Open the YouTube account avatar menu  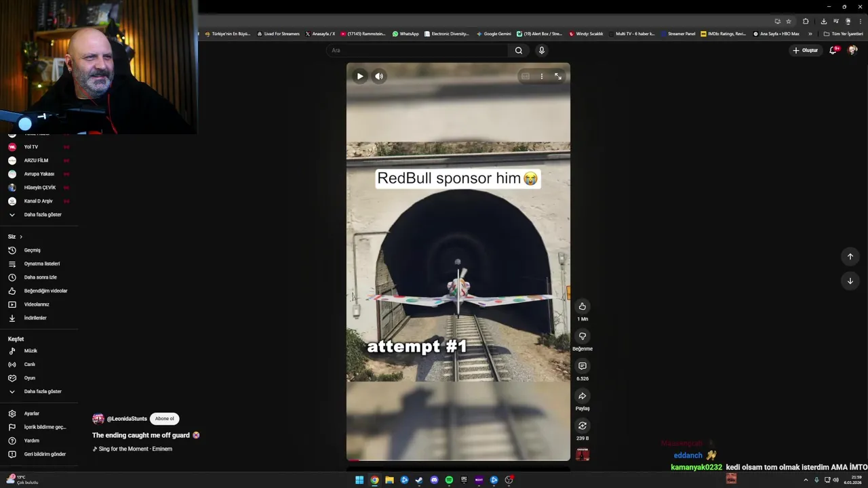pos(853,50)
